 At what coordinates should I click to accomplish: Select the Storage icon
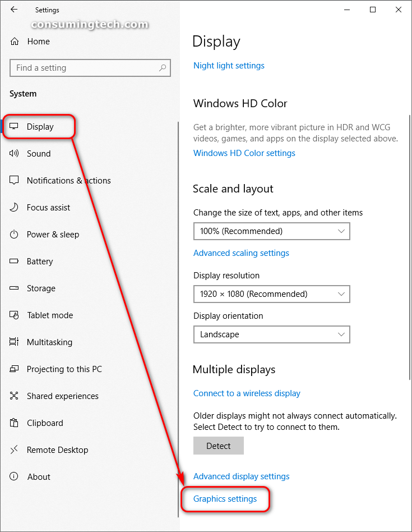pyautogui.click(x=15, y=288)
